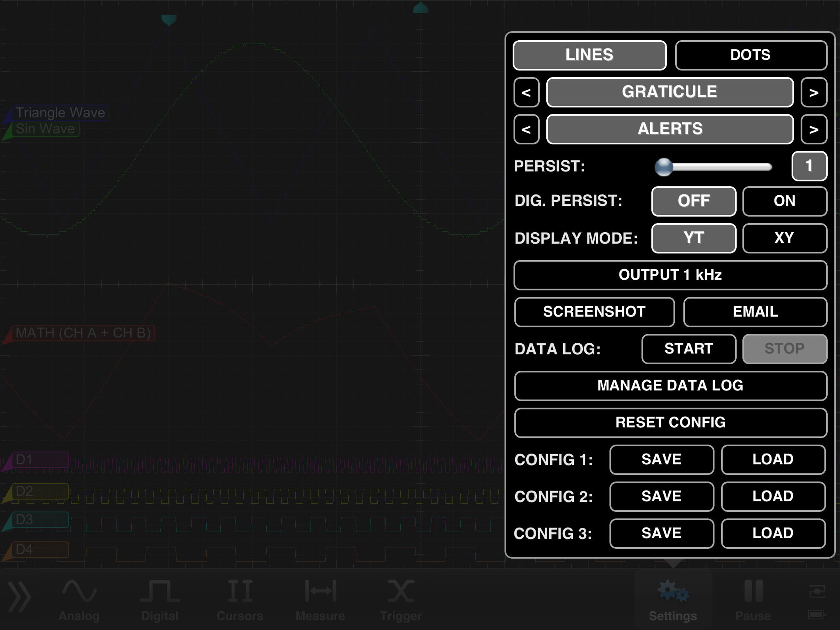Click RESET CONFIG
Screen dimensions: 840x630
click(x=670, y=423)
